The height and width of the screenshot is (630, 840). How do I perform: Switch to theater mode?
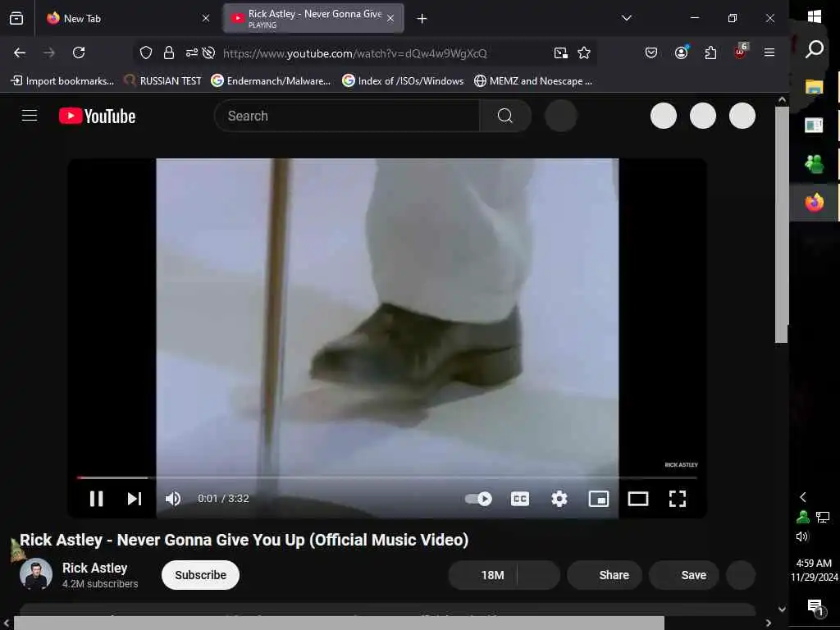click(638, 499)
